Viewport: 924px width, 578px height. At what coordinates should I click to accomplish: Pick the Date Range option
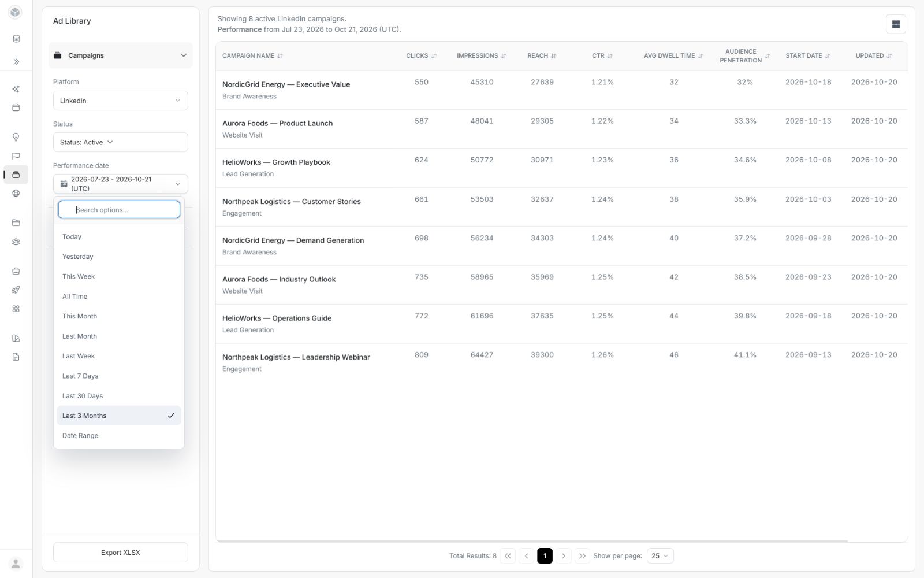pyautogui.click(x=119, y=436)
